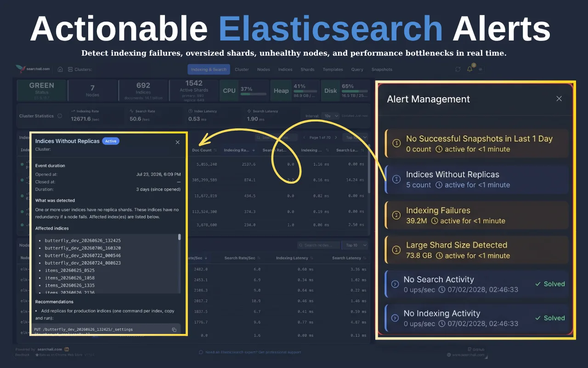Open the alerts bell icon
The height and width of the screenshot is (368, 588).
(x=469, y=69)
